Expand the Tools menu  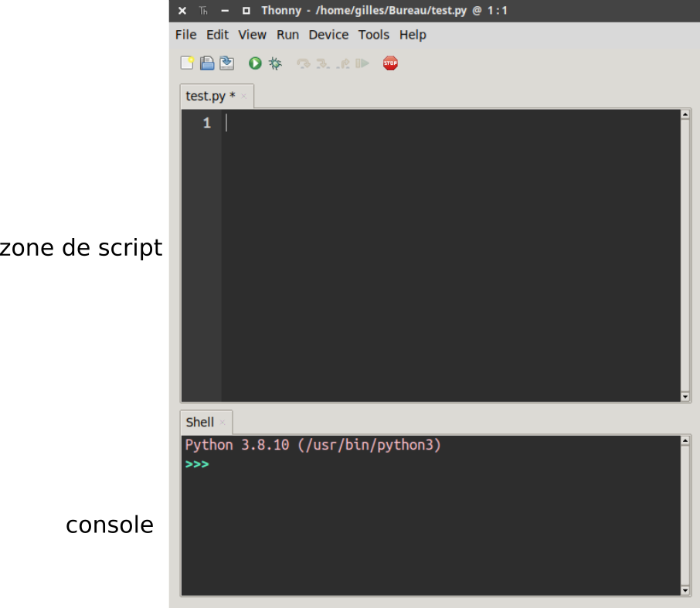(x=374, y=35)
